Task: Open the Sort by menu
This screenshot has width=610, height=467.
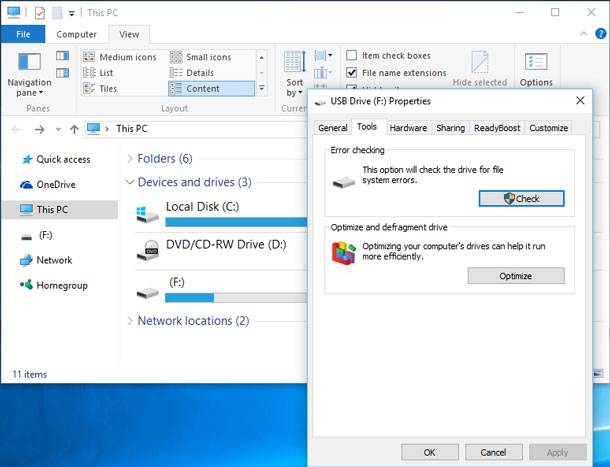Action: pos(294,74)
